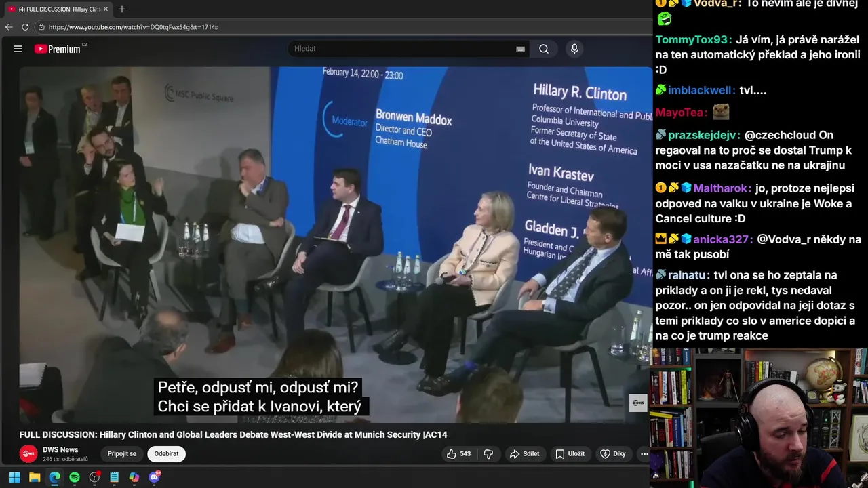Click the webcam overlay of streamer
This screenshot has height=488, width=868.
coord(759,418)
